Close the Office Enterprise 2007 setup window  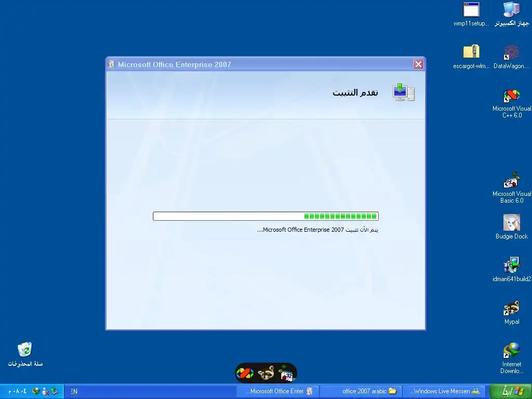click(x=418, y=64)
